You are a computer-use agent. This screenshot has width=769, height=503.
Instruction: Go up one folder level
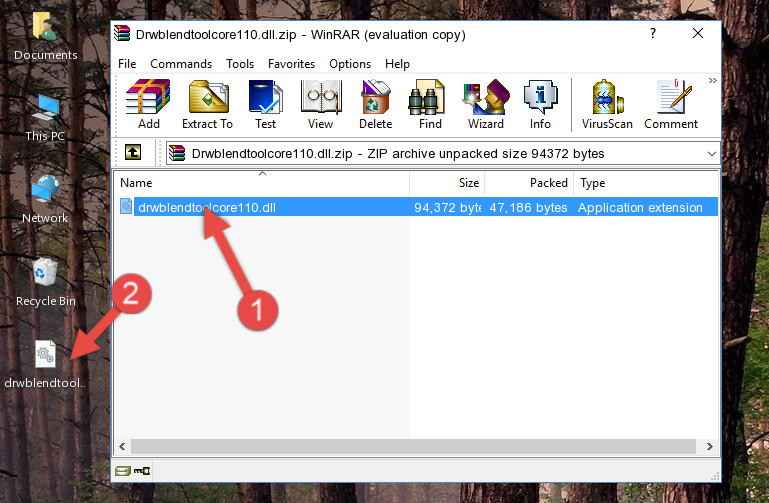click(x=133, y=152)
